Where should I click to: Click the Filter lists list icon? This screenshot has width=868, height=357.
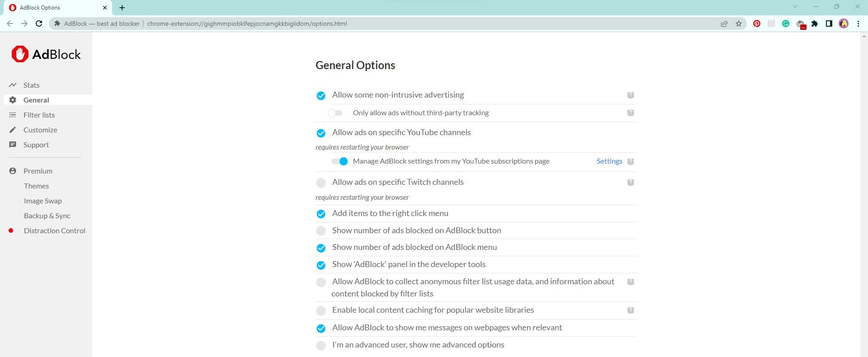tap(13, 115)
